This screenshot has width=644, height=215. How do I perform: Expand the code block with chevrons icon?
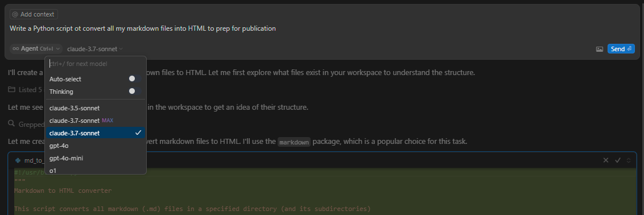click(629, 160)
